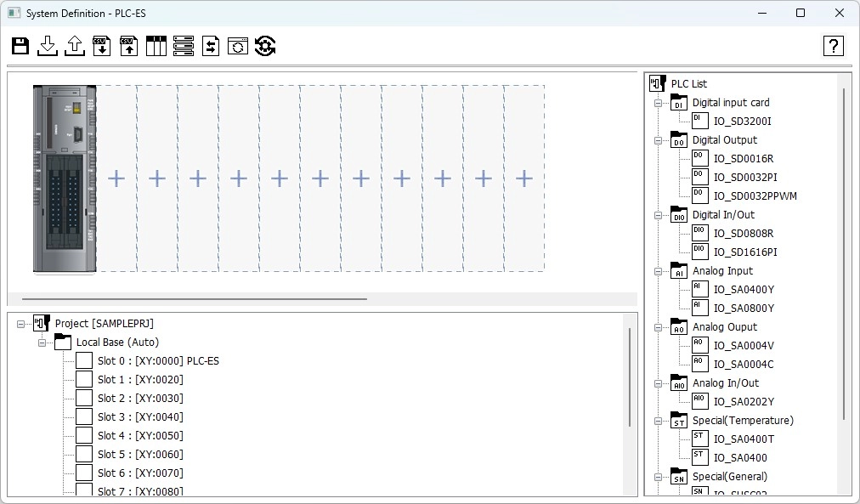Click the empty box icon beside Slot 1
Viewport: 860px width, 504px height.
coord(84,380)
